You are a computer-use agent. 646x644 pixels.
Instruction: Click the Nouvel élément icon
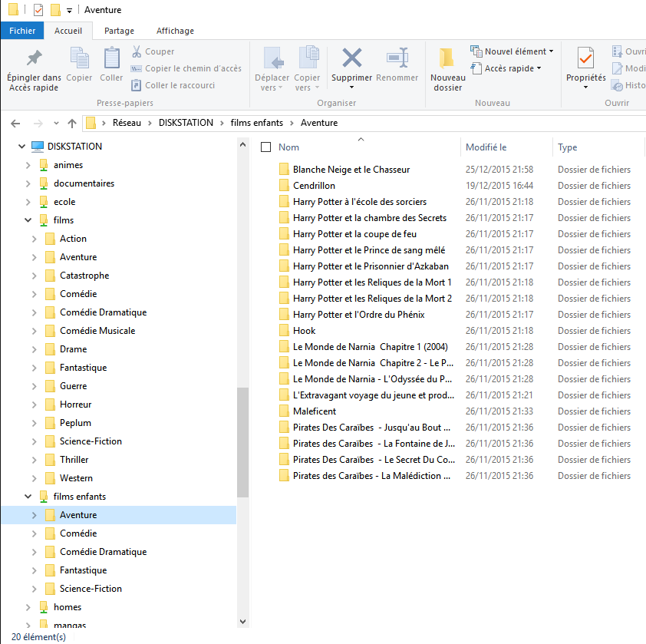pyautogui.click(x=476, y=51)
